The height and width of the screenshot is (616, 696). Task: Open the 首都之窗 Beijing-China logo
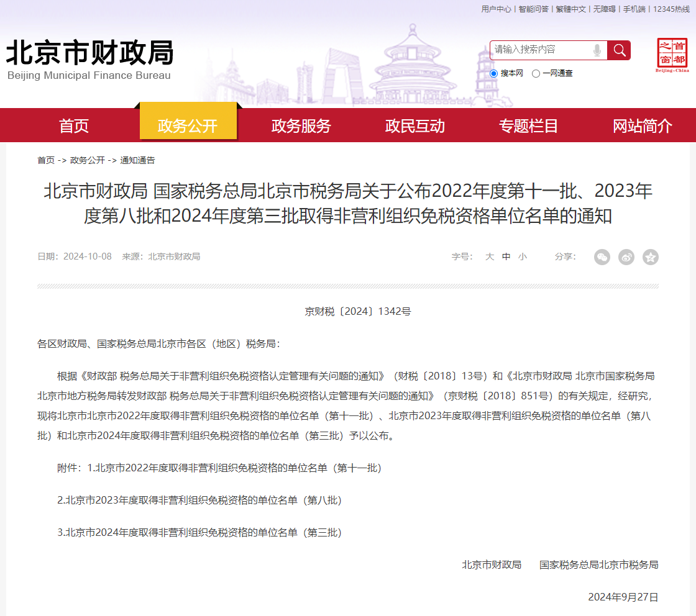pyautogui.click(x=672, y=55)
